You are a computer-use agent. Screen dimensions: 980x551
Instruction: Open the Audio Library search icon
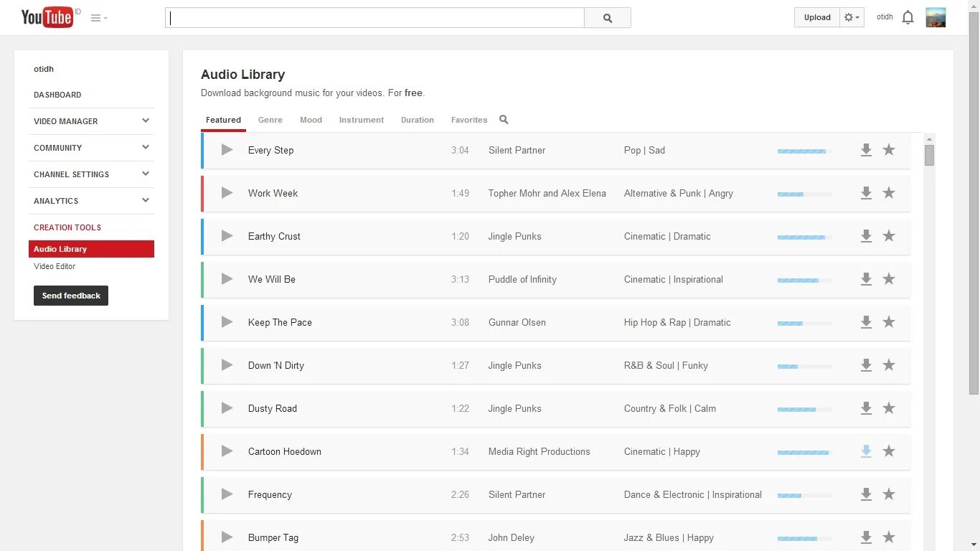point(504,120)
